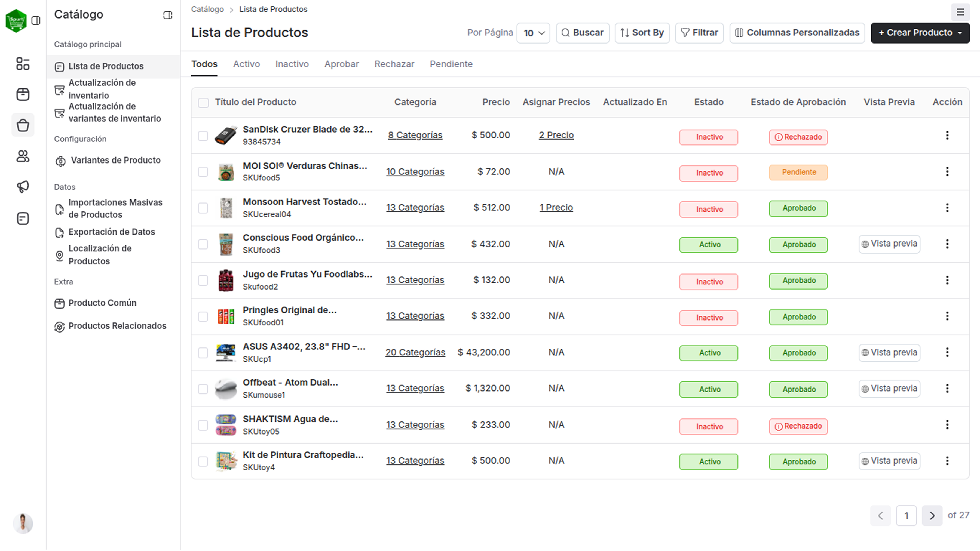The image size is (980, 551).
Task: Click Vista previa for Conscious Food Orgánico
Action: [889, 244]
